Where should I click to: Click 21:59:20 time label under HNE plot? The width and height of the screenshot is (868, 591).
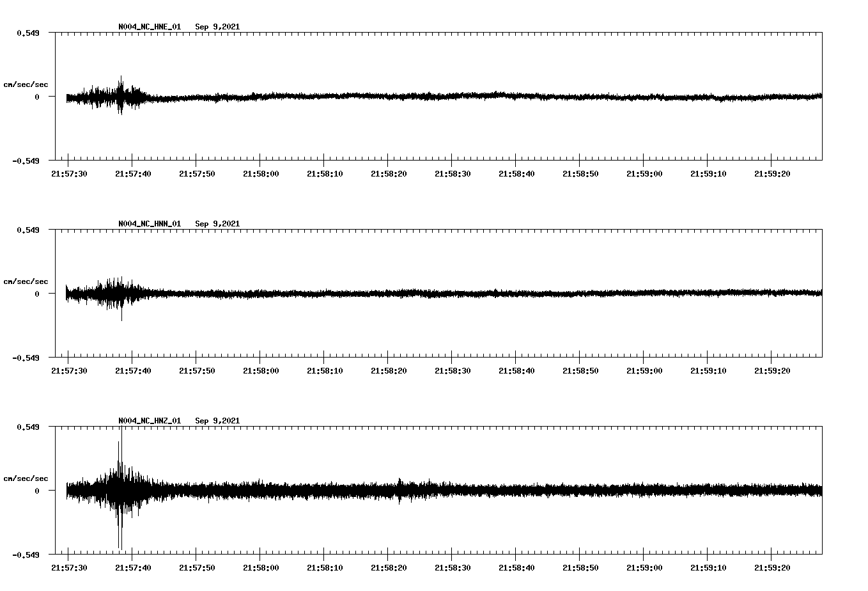click(772, 174)
